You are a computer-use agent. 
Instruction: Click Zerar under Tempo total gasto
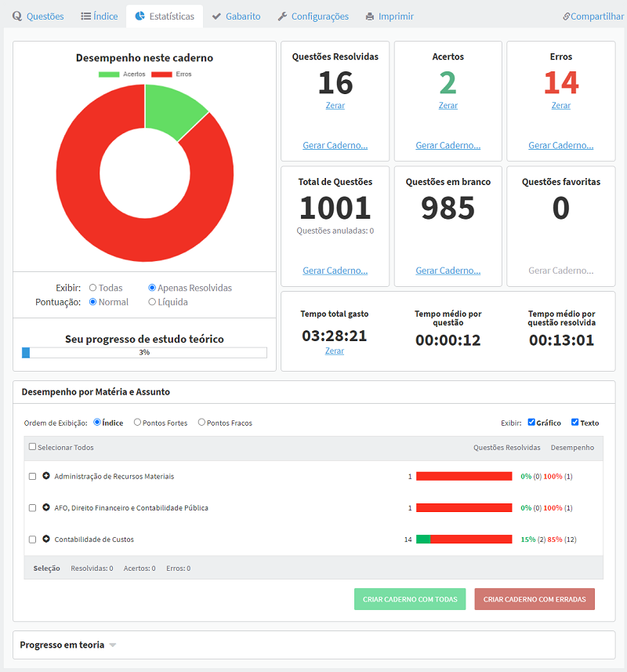335,351
